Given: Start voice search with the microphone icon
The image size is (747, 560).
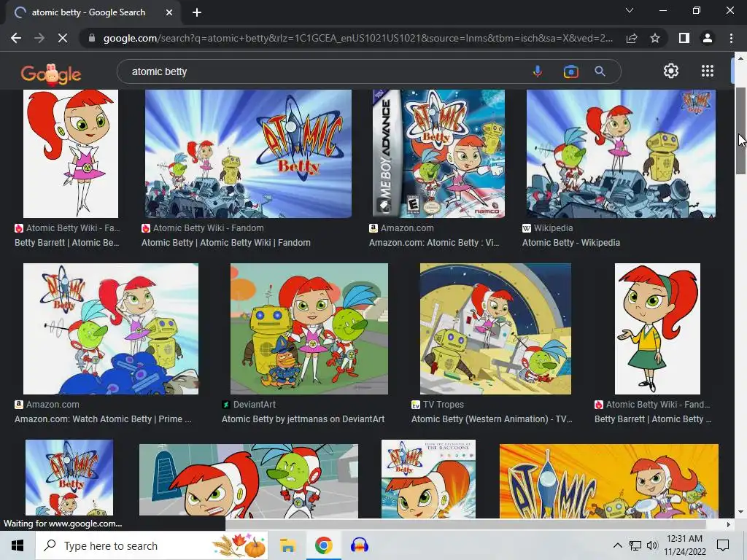Looking at the screenshot, I should coord(538,71).
